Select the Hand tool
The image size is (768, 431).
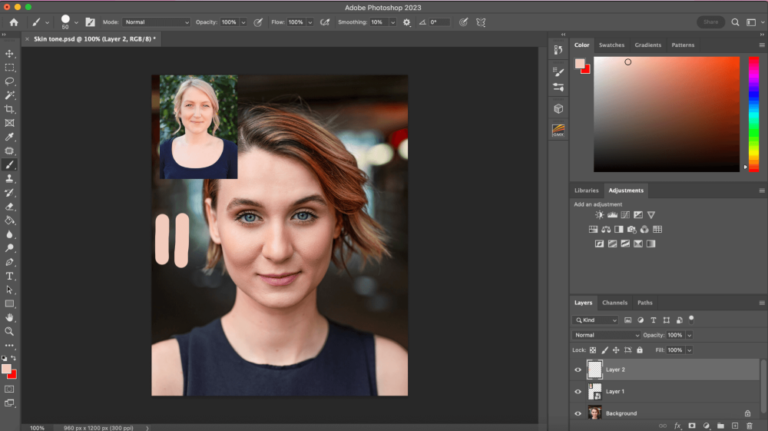[9, 317]
